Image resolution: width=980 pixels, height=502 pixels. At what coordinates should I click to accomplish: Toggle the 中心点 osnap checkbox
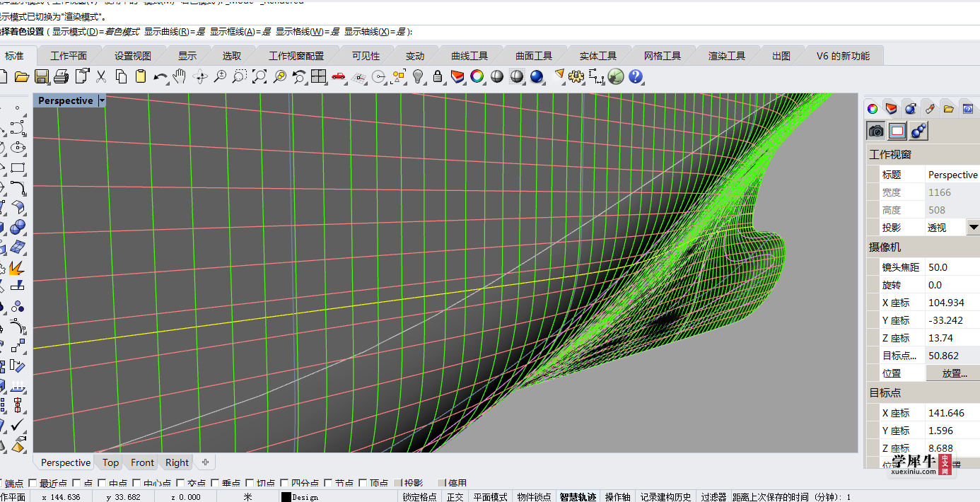click(137, 484)
